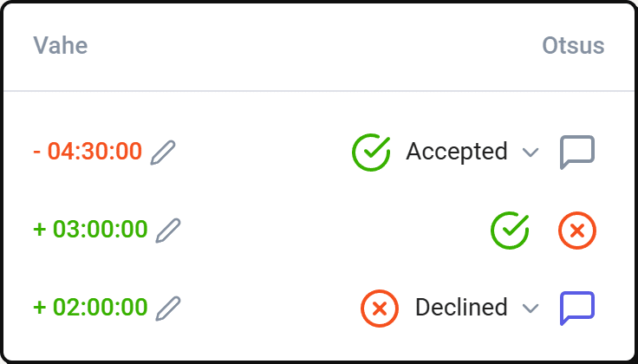Image resolution: width=638 pixels, height=364 pixels.
Task: Decline the +03:00:00 entry with red X
Action: (x=577, y=231)
